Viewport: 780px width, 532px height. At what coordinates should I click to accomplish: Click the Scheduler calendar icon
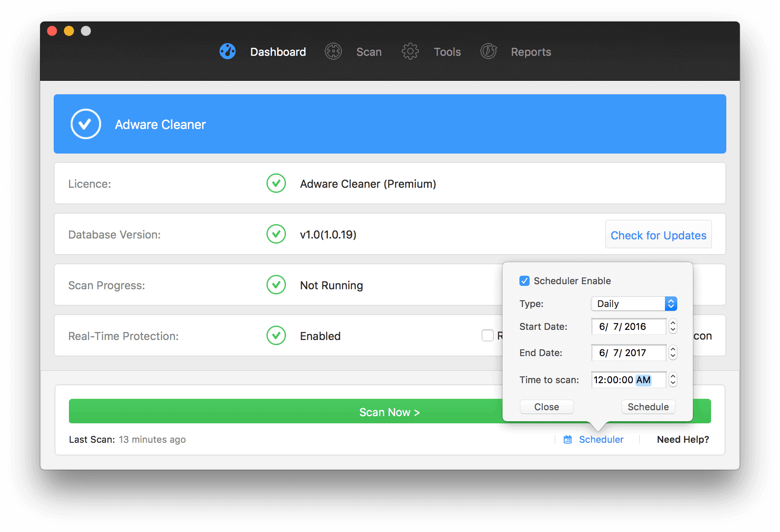[568, 440]
